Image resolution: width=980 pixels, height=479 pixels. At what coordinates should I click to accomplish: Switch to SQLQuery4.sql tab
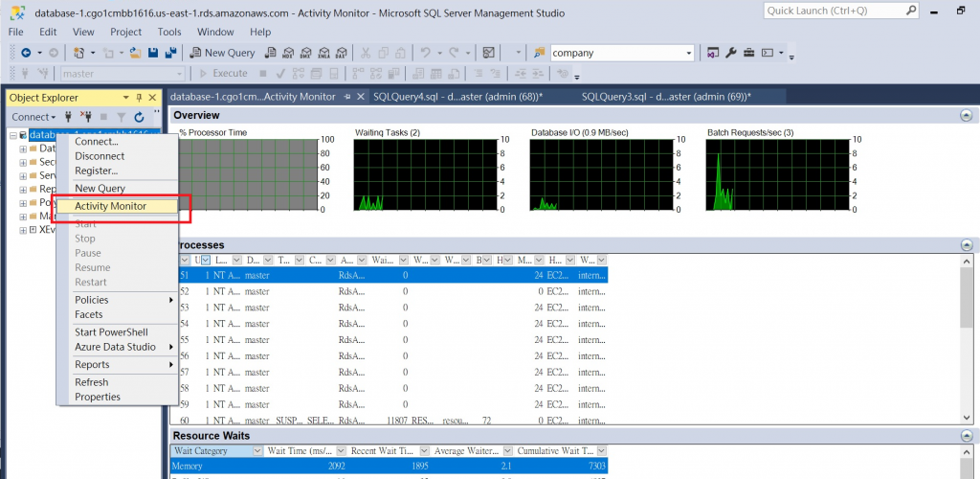[x=457, y=97]
